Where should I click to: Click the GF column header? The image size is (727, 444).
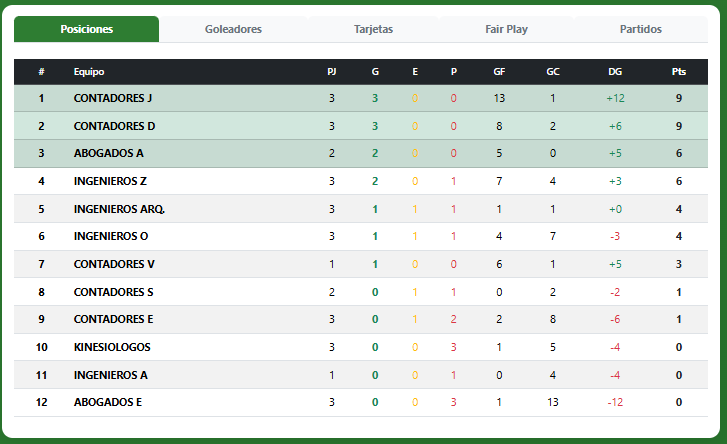[x=499, y=72]
